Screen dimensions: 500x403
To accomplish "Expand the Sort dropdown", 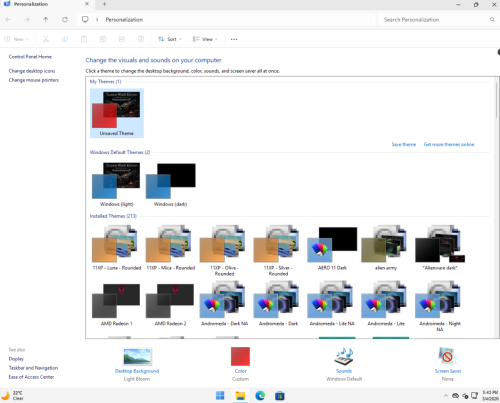I will (x=170, y=39).
